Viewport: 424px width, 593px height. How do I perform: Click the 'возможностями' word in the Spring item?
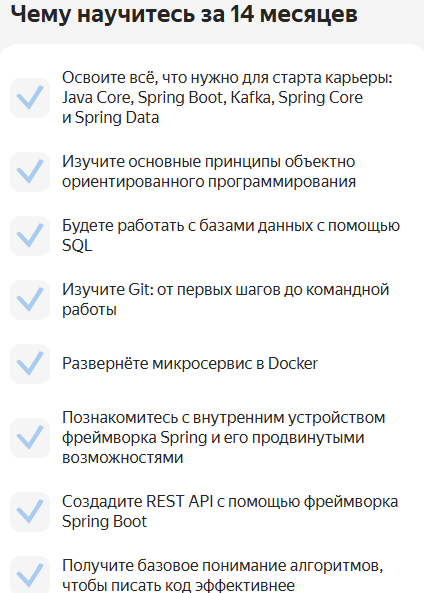click(123, 458)
